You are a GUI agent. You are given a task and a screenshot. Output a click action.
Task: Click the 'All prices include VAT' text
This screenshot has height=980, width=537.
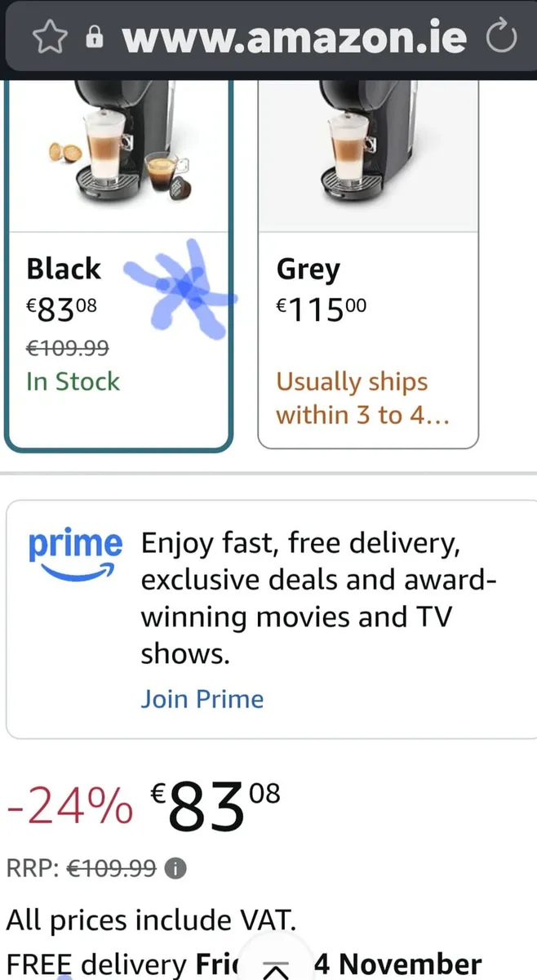pos(149,920)
